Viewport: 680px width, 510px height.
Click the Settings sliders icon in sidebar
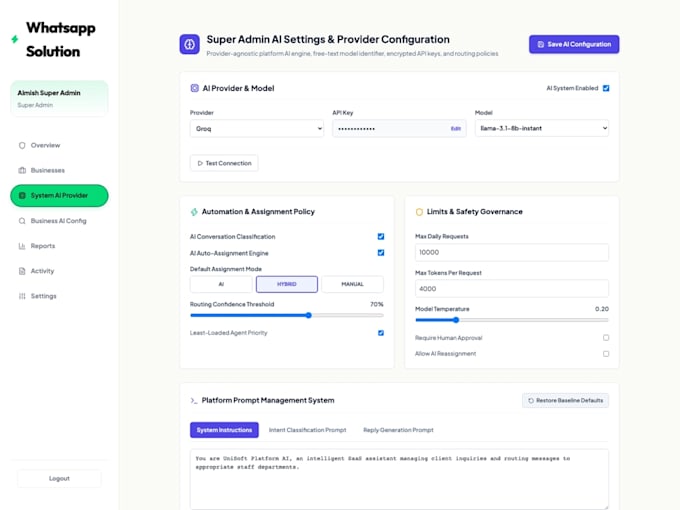[x=22, y=296]
